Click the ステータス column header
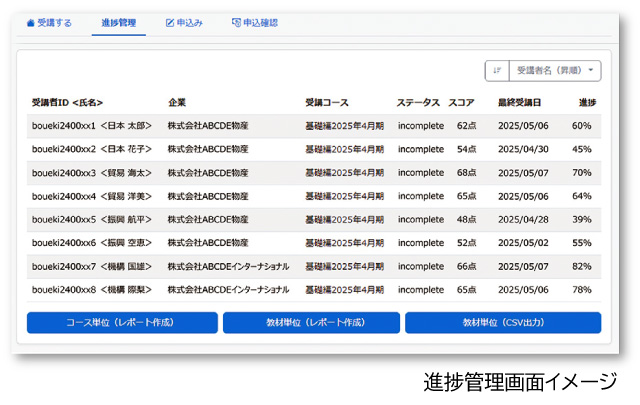Viewport: 640px width, 405px height. [x=418, y=102]
